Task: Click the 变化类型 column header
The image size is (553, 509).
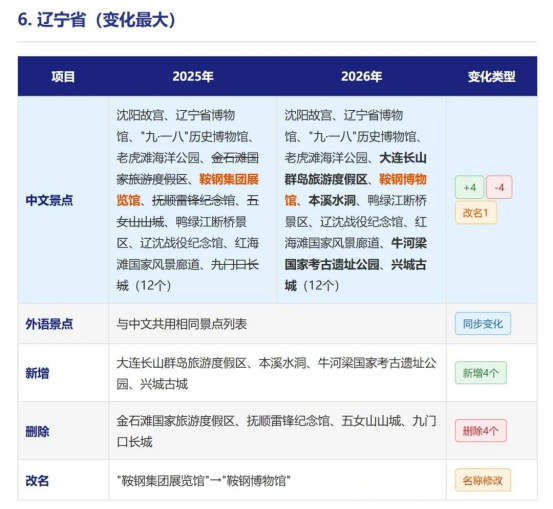Action: click(492, 77)
